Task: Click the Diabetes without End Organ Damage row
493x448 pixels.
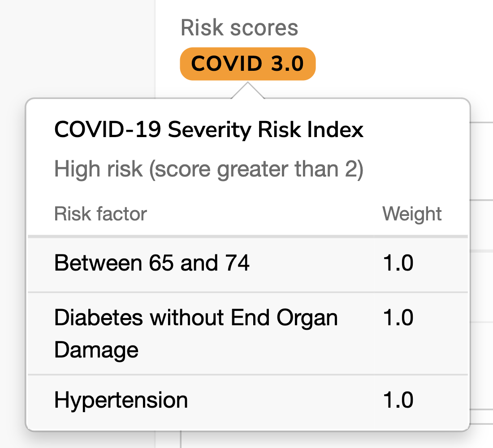Action: 196,333
